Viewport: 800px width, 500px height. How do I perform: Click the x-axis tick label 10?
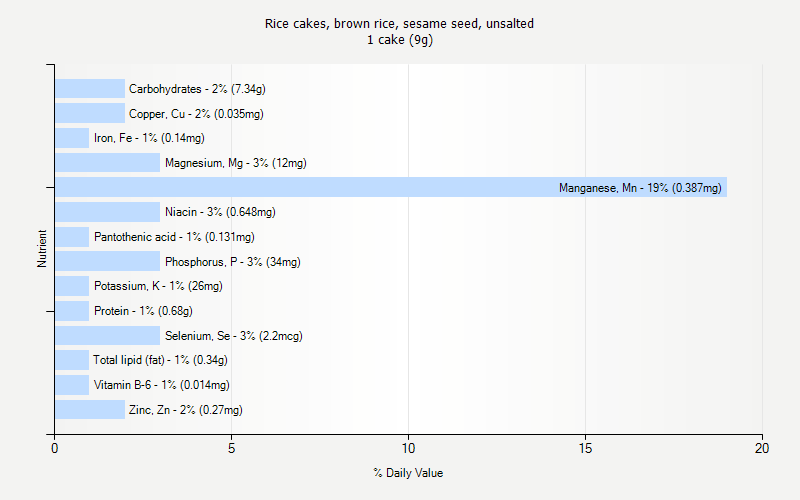tap(408, 448)
